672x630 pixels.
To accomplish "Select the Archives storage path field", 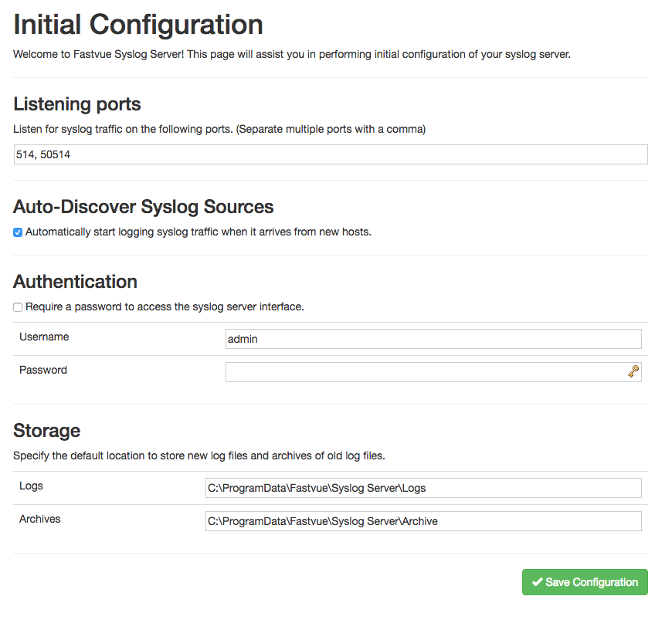I will click(x=423, y=520).
